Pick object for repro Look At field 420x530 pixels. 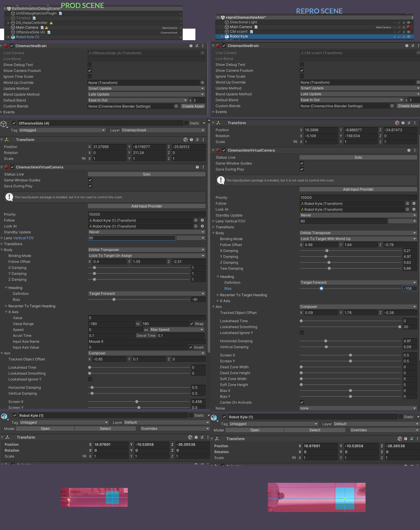(x=407, y=209)
